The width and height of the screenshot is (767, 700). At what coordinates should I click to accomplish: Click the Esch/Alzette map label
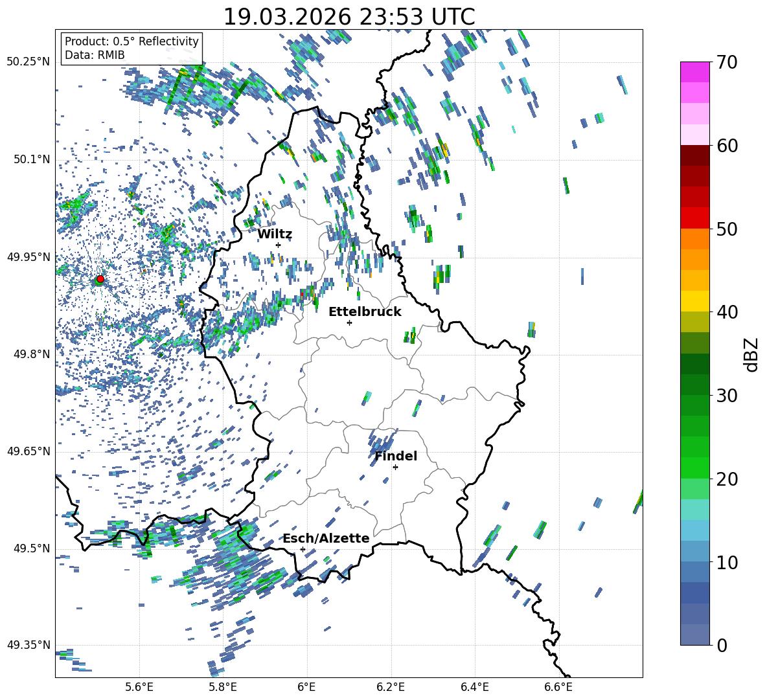(326, 539)
